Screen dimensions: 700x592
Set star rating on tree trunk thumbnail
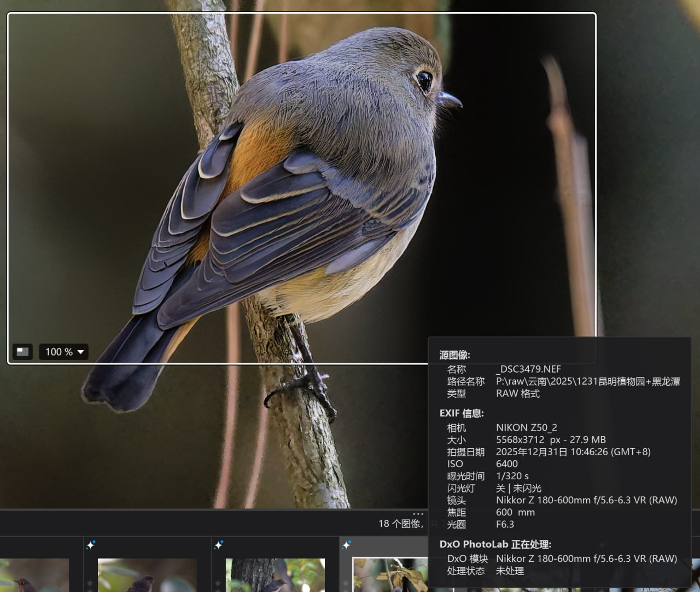click(x=218, y=583)
